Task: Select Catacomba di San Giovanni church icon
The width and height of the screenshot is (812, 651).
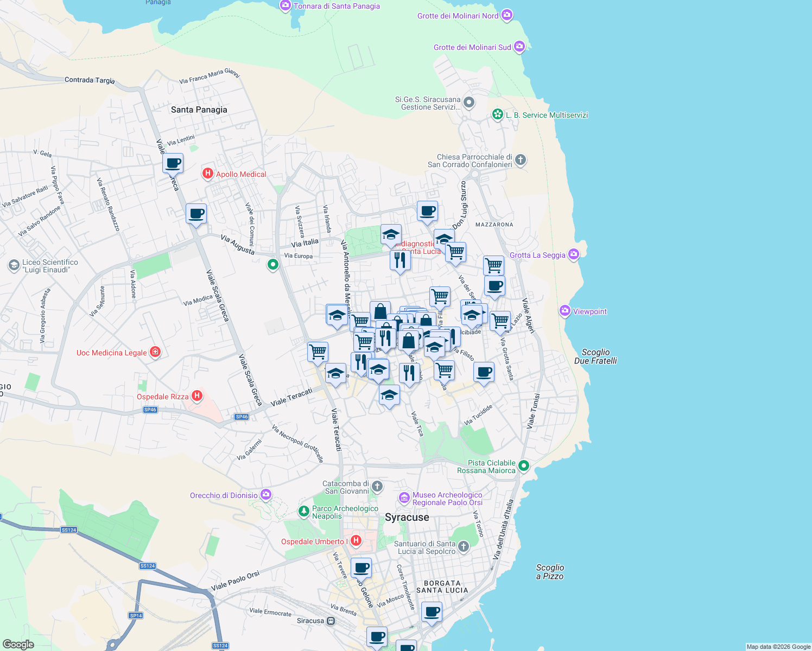Action: 378,486
